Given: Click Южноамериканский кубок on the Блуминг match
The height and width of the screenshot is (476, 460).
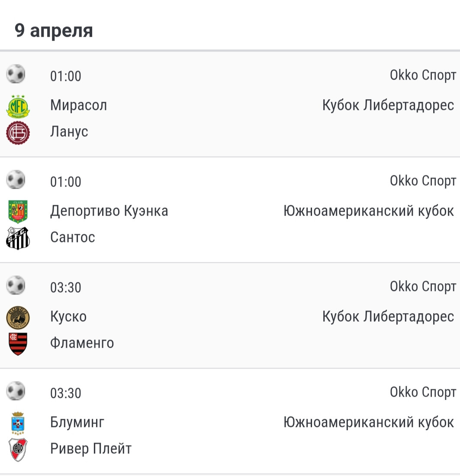Looking at the screenshot, I should [369, 422].
